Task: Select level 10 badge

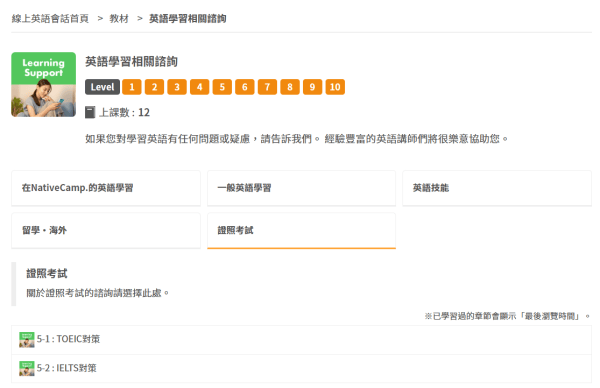Action: pos(335,87)
